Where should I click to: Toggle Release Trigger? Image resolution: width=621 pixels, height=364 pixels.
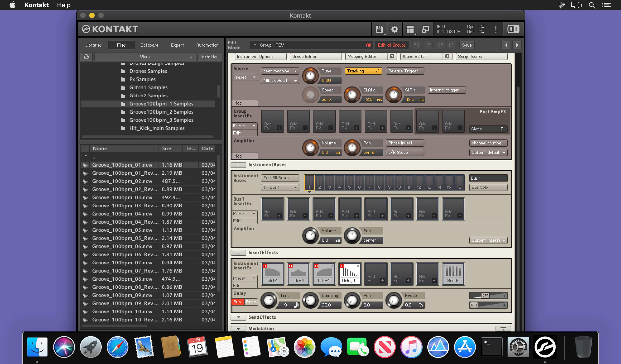pyautogui.click(x=405, y=71)
